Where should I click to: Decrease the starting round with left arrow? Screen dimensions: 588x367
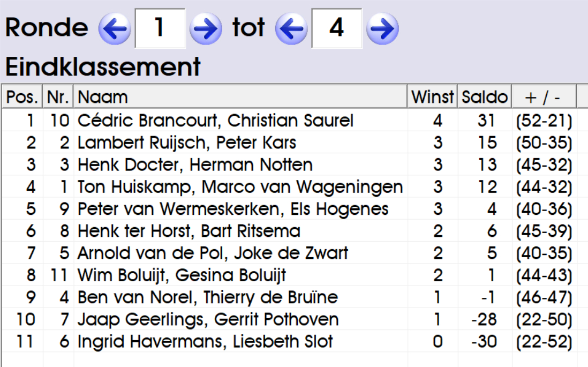[x=115, y=28]
